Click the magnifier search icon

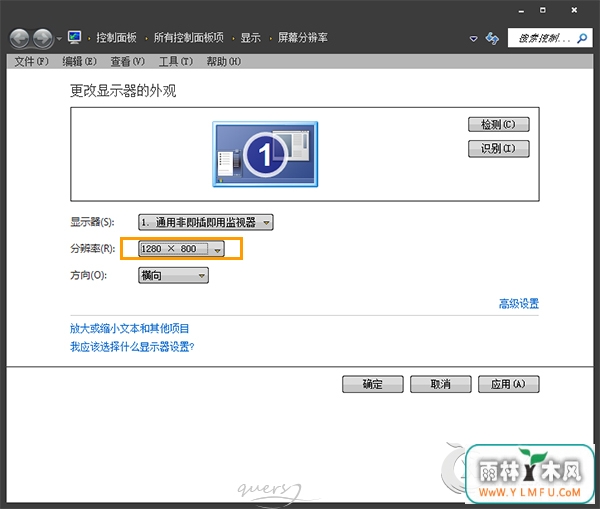pos(583,38)
